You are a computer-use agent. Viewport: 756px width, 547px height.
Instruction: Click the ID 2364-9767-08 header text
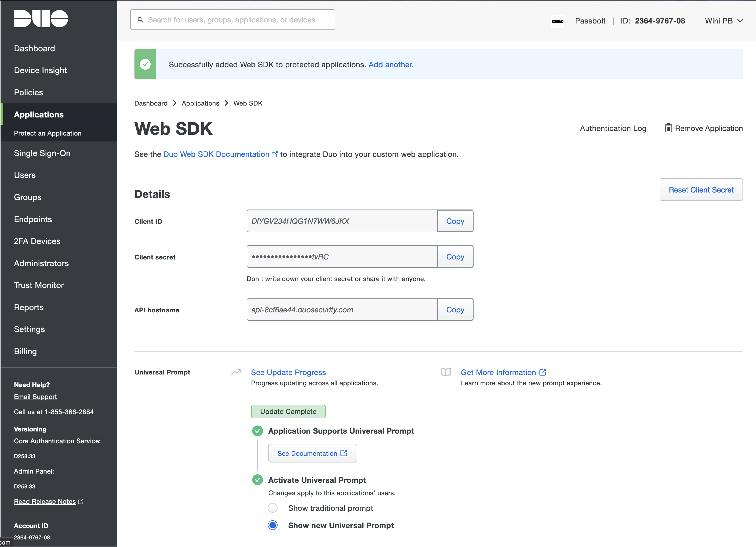pyautogui.click(x=653, y=21)
